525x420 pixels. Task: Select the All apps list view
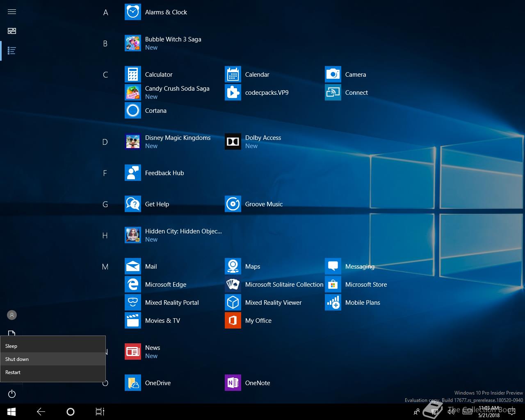12,51
